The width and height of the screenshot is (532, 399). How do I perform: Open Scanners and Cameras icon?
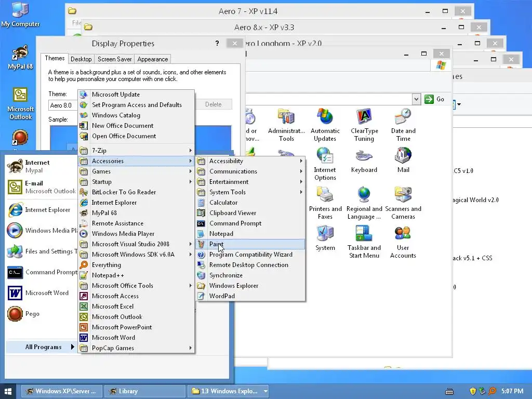[x=403, y=203]
